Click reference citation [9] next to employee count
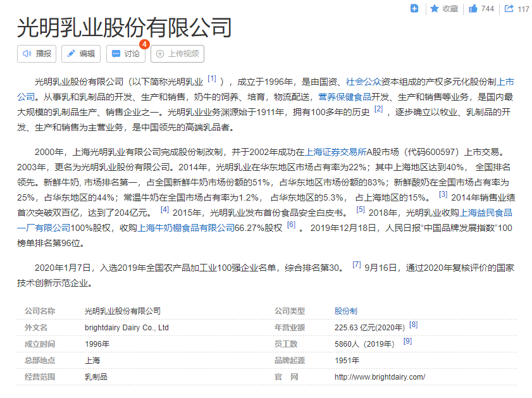Screen dimensions: 532x398 407,341
